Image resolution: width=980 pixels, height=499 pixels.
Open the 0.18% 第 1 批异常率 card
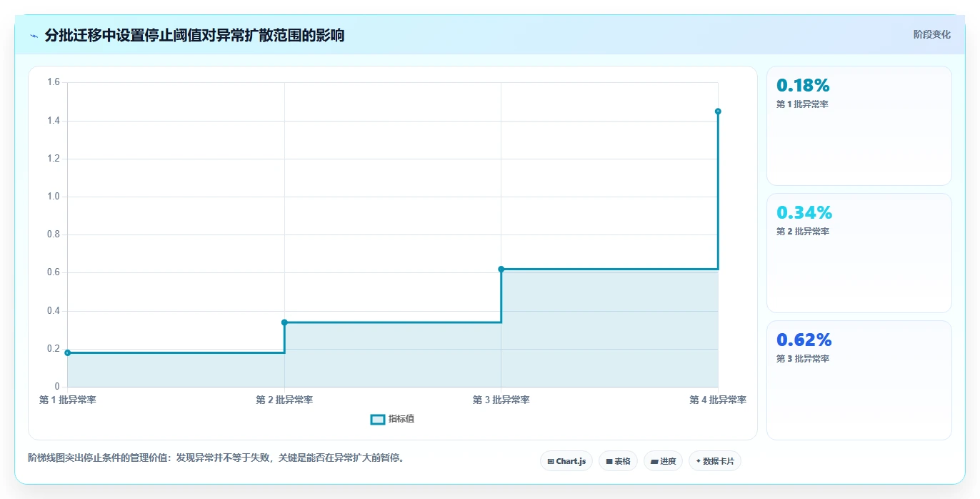[x=859, y=126]
